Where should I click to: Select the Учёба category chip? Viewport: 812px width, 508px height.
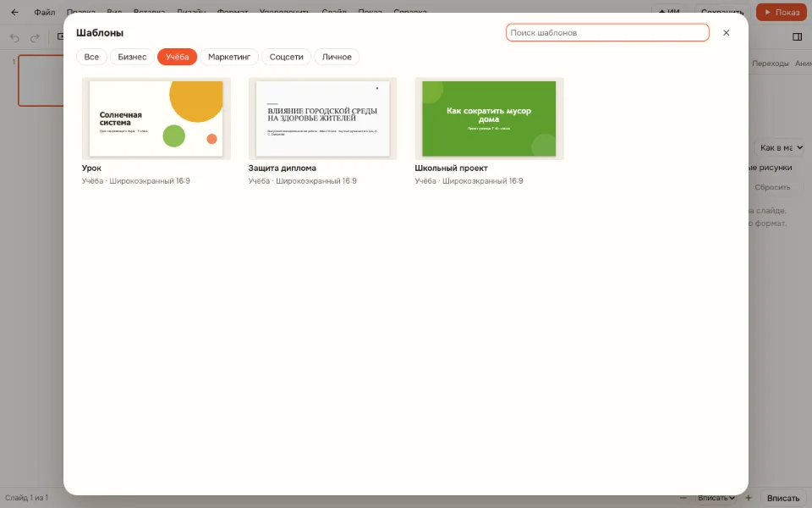coord(177,57)
